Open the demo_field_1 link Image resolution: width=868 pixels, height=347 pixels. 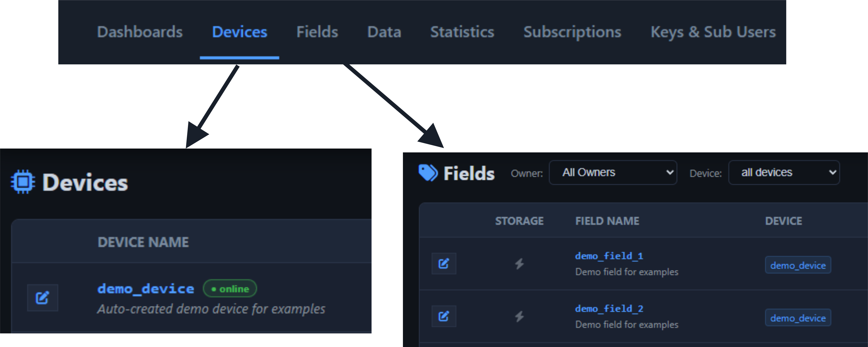[x=609, y=256]
